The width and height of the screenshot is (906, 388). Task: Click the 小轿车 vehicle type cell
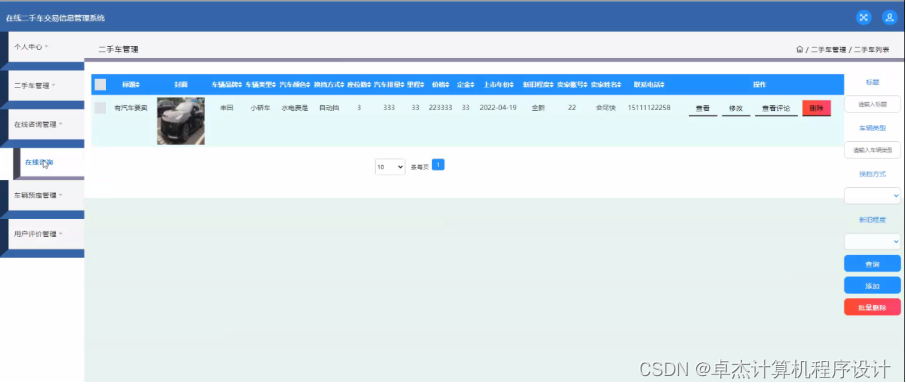click(260, 108)
